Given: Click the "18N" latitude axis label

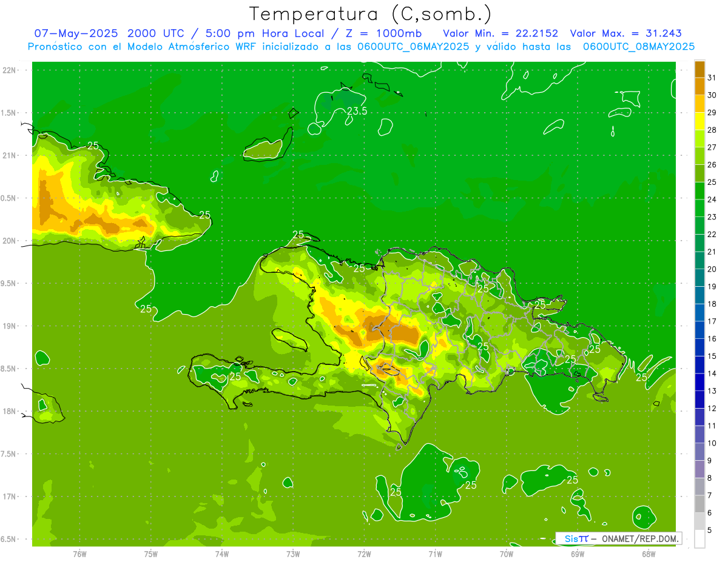Looking at the screenshot, I should click(x=9, y=412).
